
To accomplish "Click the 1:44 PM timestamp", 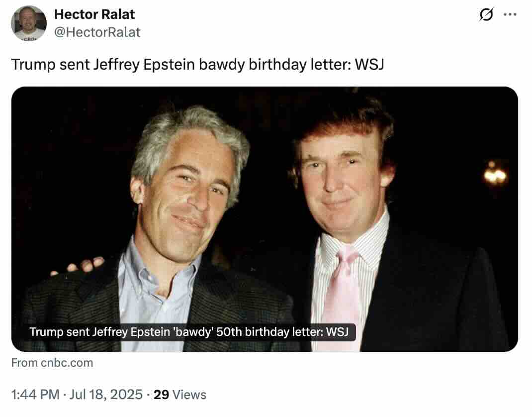I will pyautogui.click(x=35, y=395).
